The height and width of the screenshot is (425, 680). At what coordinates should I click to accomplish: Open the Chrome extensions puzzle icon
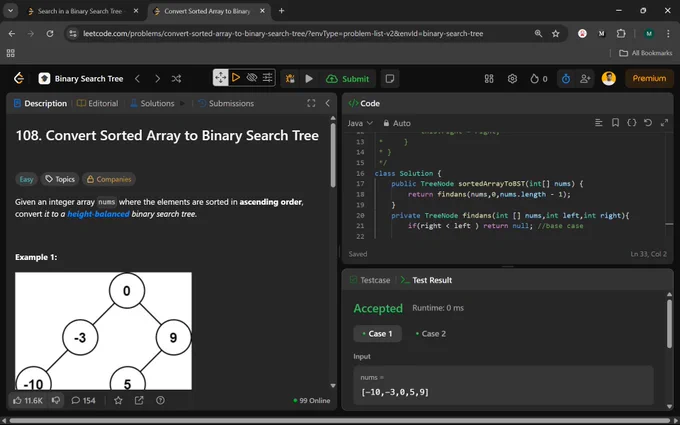click(x=621, y=33)
